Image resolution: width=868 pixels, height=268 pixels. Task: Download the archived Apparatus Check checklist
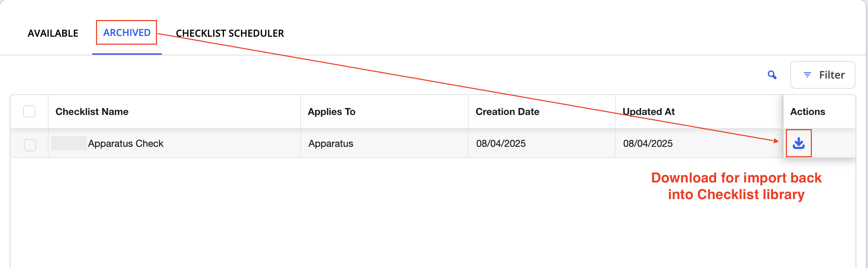tap(799, 143)
